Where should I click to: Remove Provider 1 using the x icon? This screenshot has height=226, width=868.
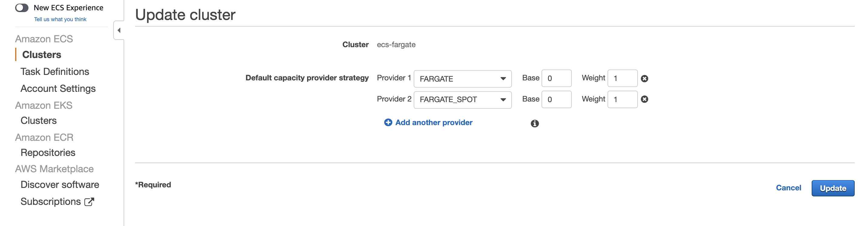click(x=644, y=78)
